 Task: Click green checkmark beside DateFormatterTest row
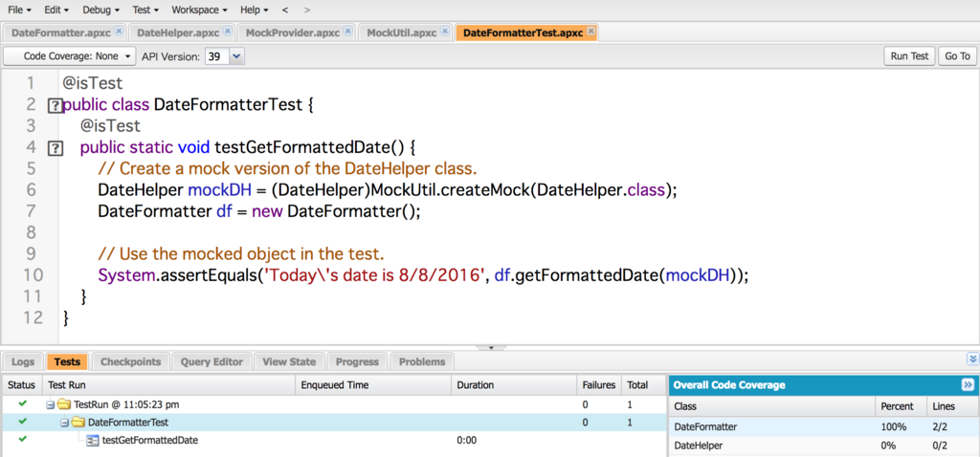[23, 422]
